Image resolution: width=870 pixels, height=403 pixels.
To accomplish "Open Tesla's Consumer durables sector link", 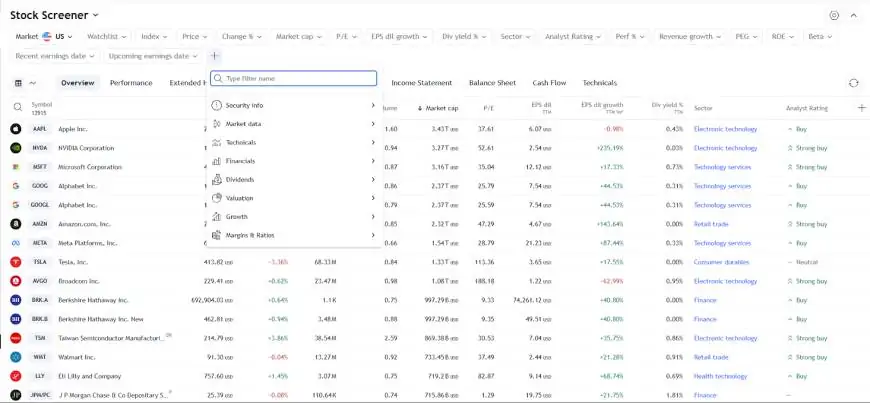I will 721,262.
